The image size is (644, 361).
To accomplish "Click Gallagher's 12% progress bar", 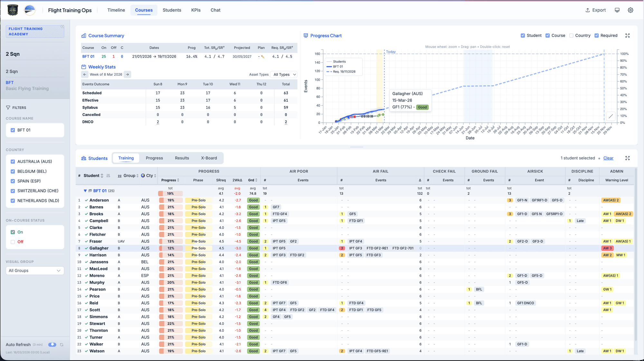I will [x=170, y=248].
